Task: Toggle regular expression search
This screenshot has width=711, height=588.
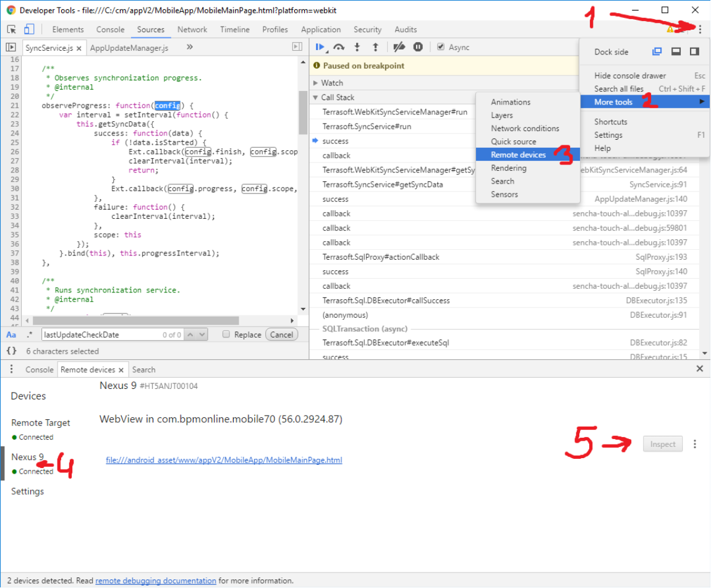Action: pos(30,334)
